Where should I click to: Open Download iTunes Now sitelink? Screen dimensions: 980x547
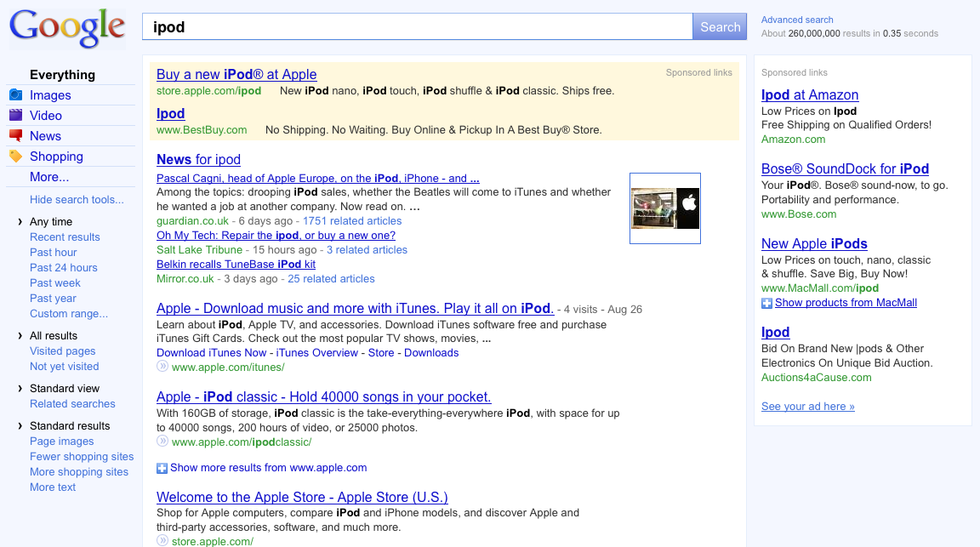[x=211, y=352]
